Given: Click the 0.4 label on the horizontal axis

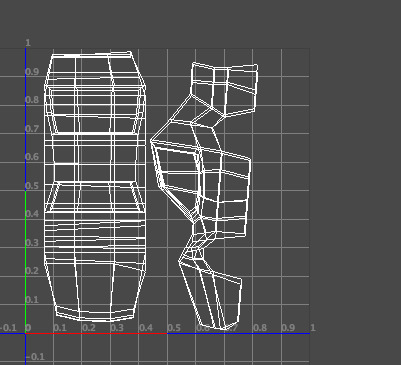Looking at the screenshot, I should coord(146,328).
